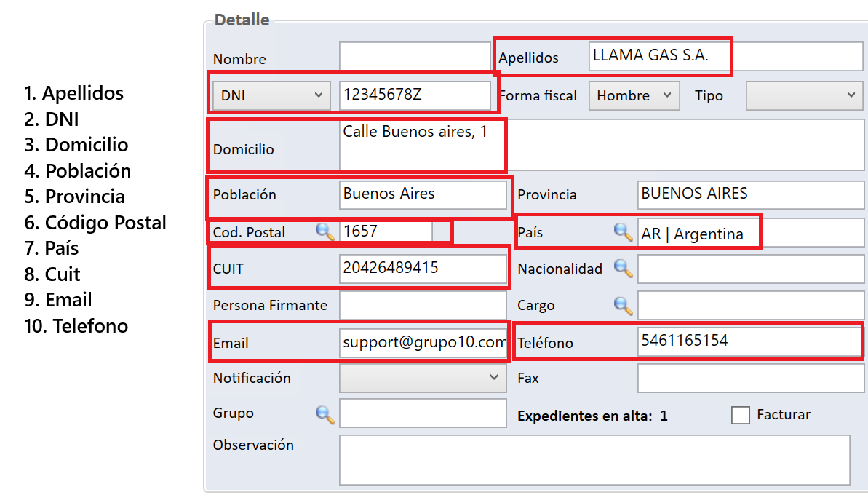Image resolution: width=868 pixels, height=495 pixels.
Task: Focus the Domicilio address field
Action: click(x=601, y=146)
